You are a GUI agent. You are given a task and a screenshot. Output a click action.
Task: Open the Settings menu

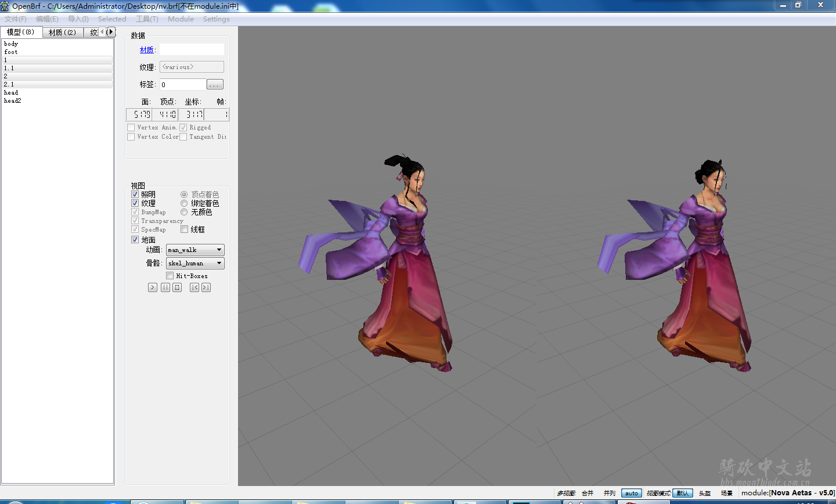coord(217,19)
